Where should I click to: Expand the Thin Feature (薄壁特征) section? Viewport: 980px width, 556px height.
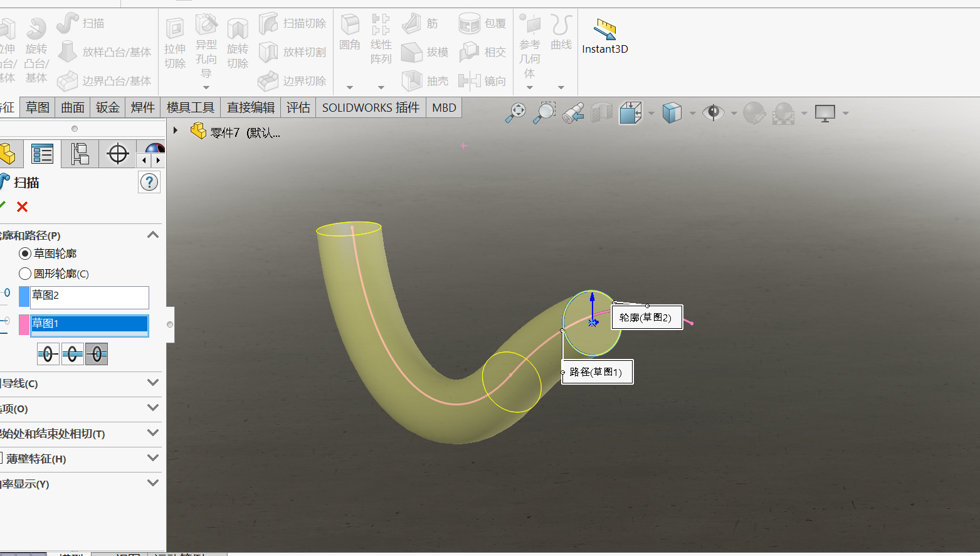(153, 458)
